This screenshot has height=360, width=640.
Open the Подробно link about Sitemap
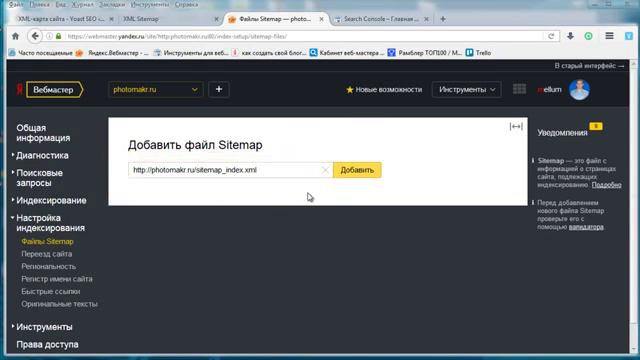point(607,185)
